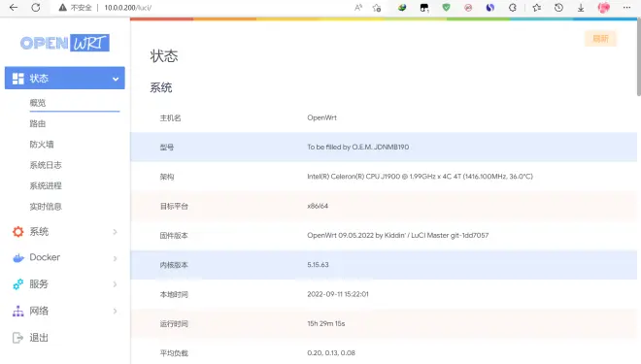The width and height of the screenshot is (641, 364).
Task: Click the Services gears icon in sidebar
Action: click(18, 284)
